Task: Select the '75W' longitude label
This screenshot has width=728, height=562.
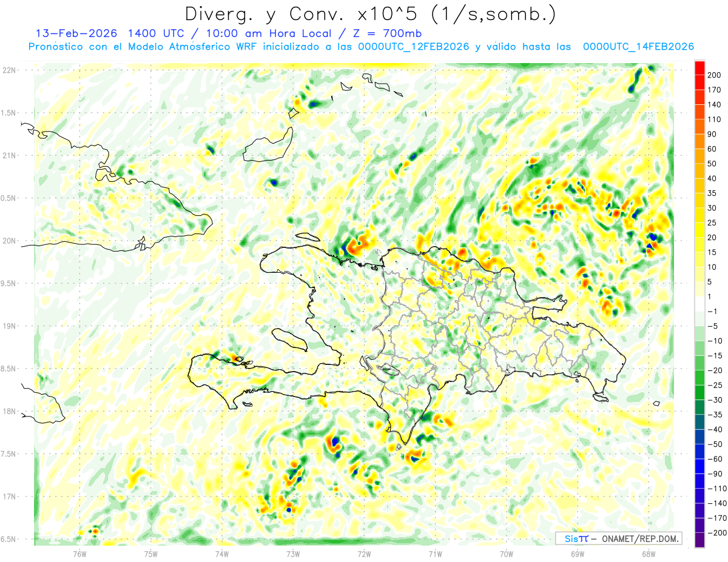Action: pos(151,554)
